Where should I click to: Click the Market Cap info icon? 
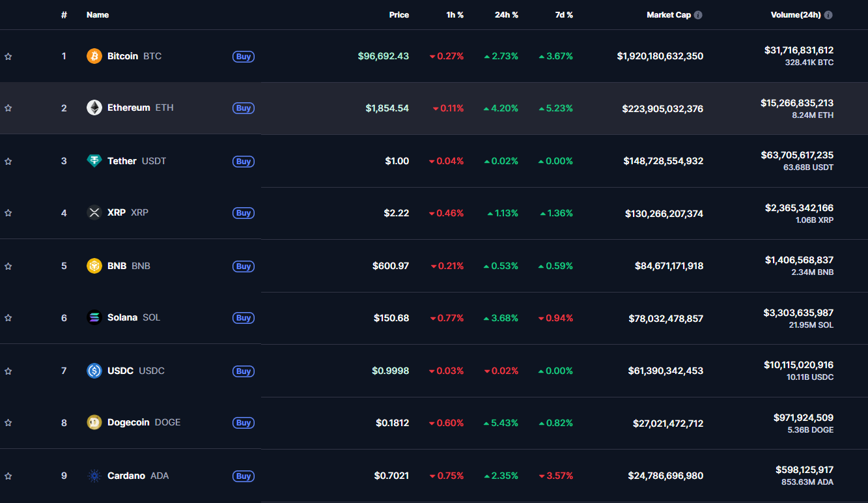pos(698,15)
